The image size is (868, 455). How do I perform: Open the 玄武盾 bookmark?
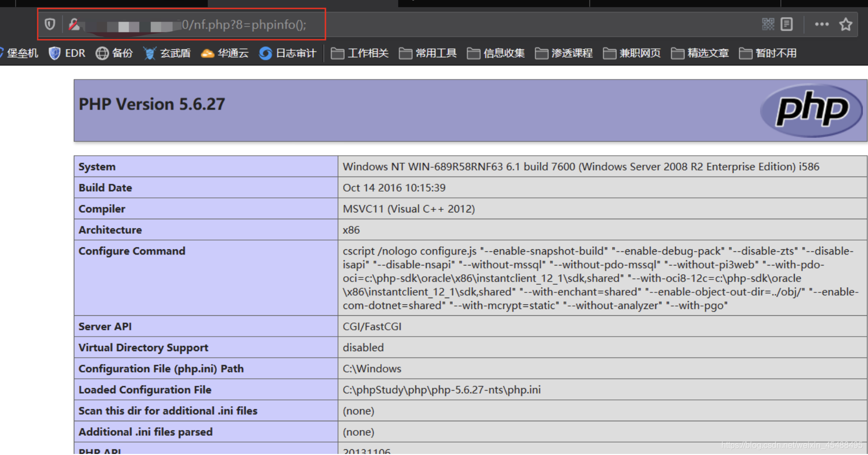[x=167, y=53]
